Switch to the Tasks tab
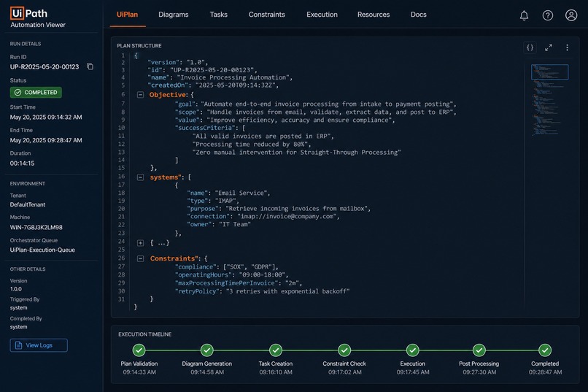This screenshot has width=588, height=392. pos(219,15)
